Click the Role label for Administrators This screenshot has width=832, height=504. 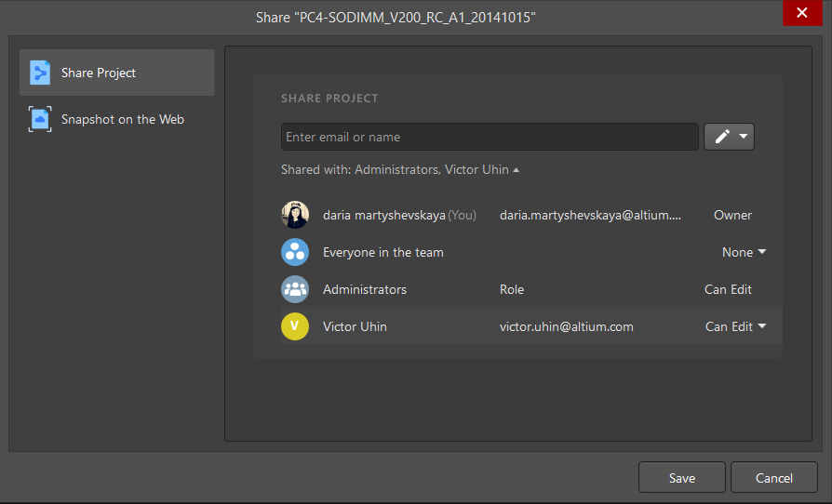[x=512, y=289]
